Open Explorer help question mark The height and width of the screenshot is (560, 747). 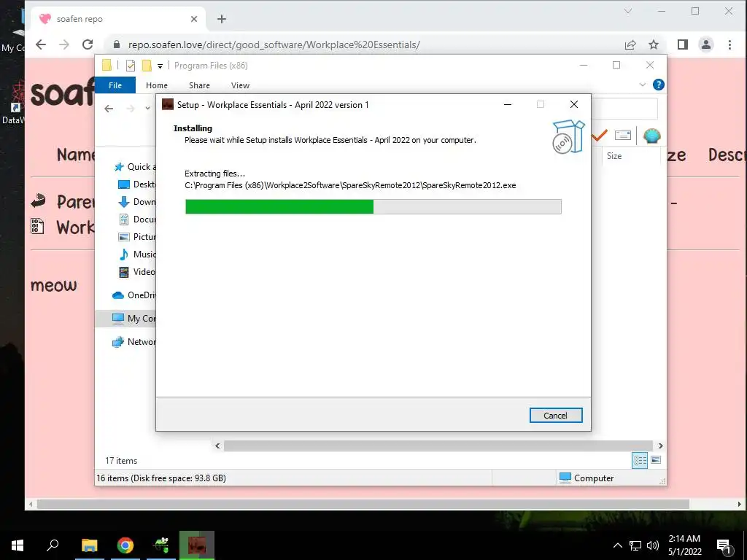click(x=659, y=85)
